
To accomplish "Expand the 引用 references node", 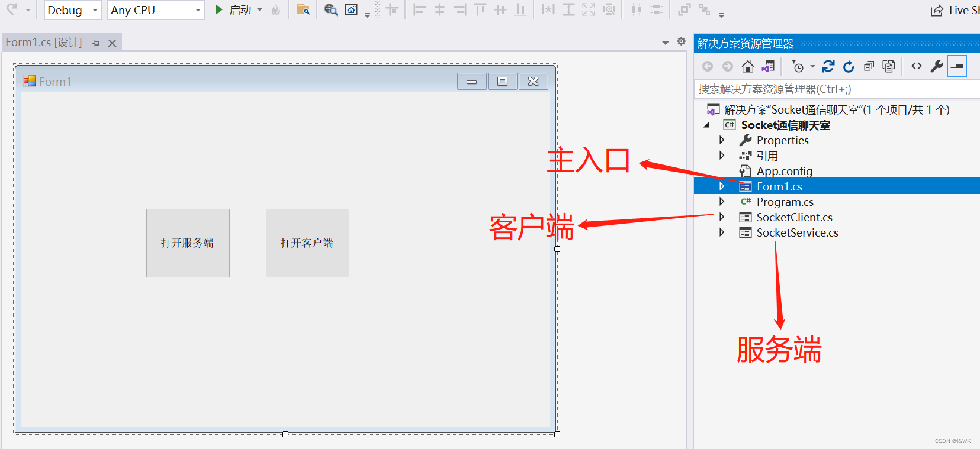I will (722, 156).
